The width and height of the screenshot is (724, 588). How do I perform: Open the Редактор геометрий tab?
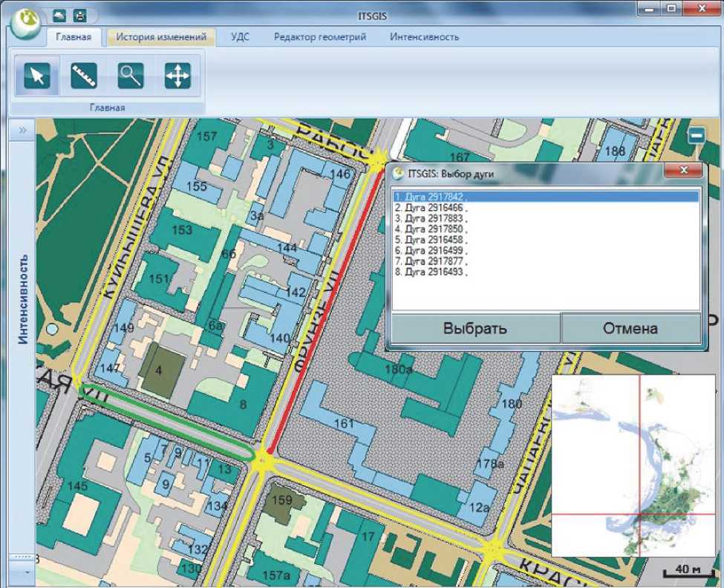coord(319,37)
